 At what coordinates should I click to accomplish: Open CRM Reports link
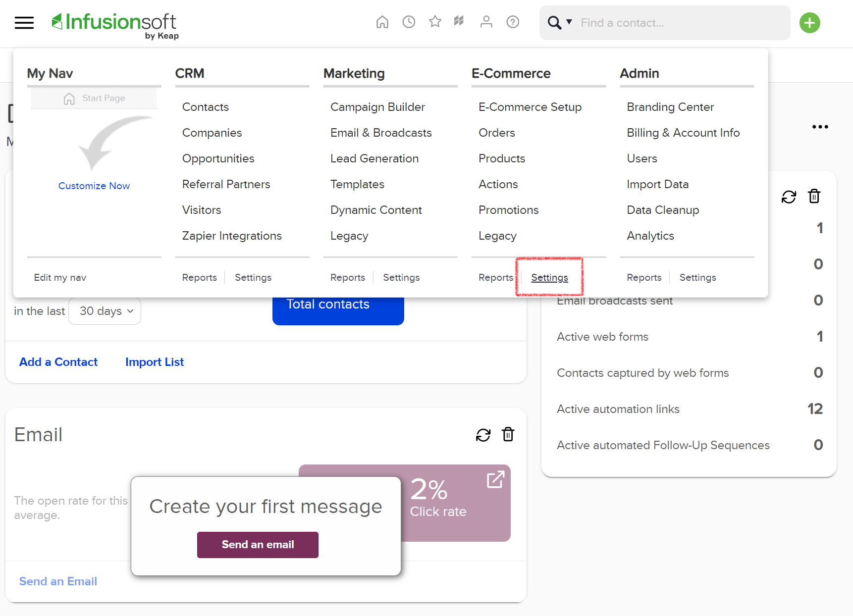pyautogui.click(x=200, y=277)
